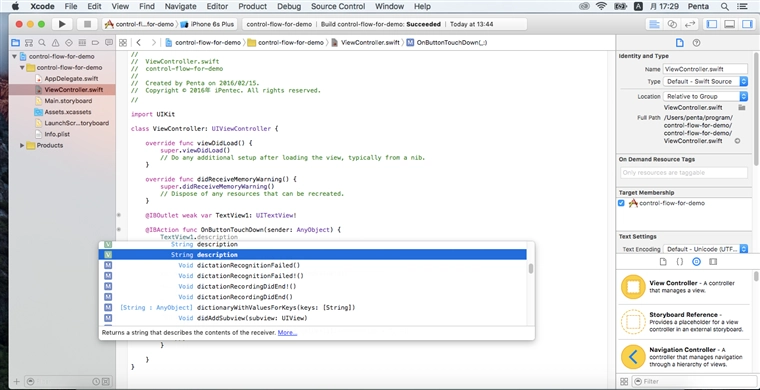Select Assets.xcassets in navigator
760x390 pixels.
pos(68,112)
